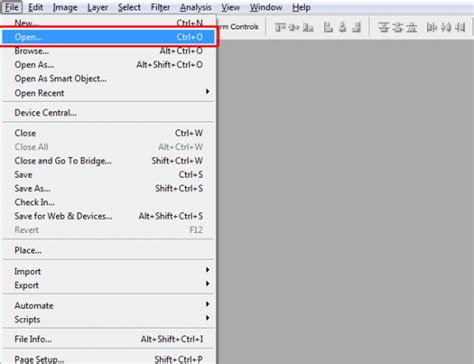Click the Revert F12 menu entry
The width and height of the screenshot is (474, 364).
(108, 230)
